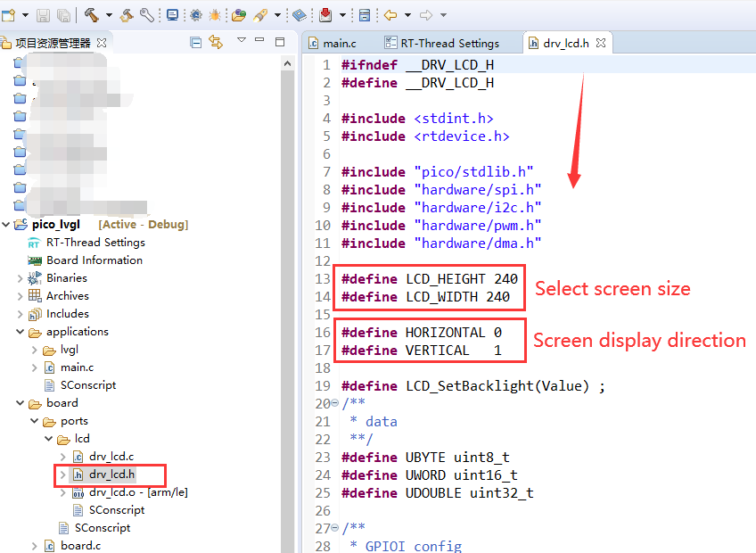The image size is (756, 553).
Task: Toggle Link with Editor icon
Action: tap(215, 42)
